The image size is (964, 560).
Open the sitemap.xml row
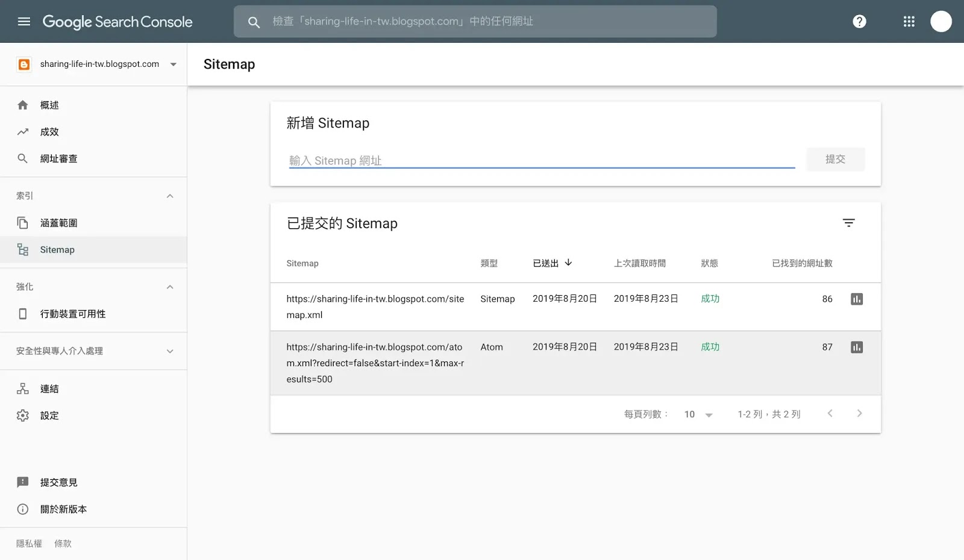[575, 306]
